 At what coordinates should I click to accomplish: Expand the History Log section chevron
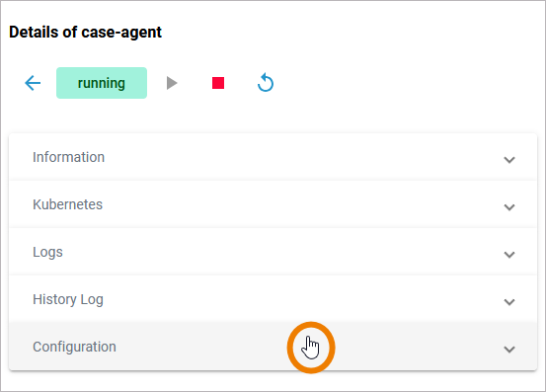(509, 302)
